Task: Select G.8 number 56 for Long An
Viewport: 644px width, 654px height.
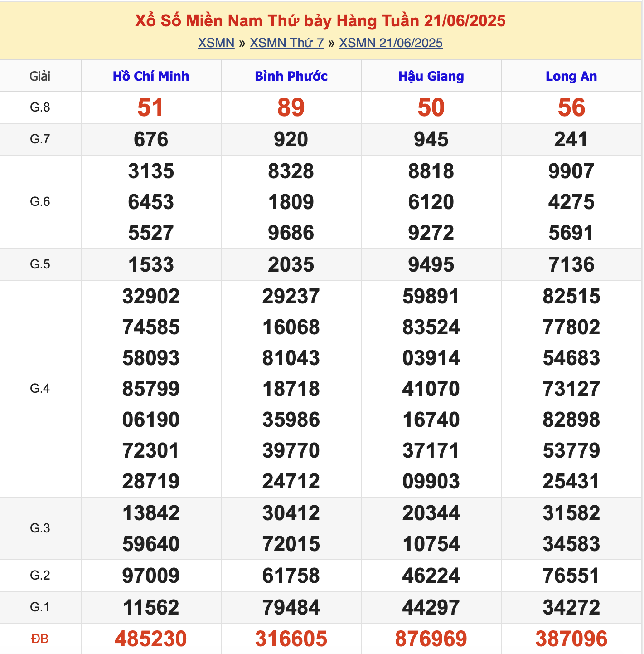Action: 571,107
